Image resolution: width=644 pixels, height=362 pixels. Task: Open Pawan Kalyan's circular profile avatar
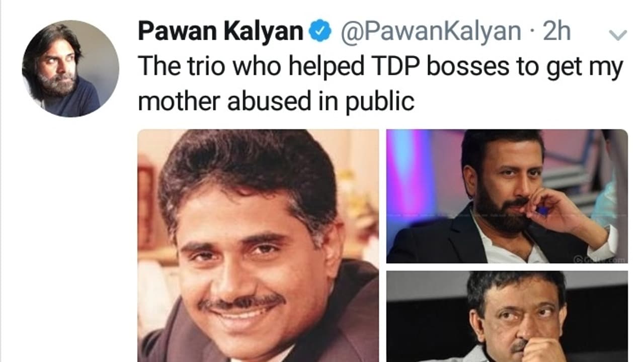point(70,69)
